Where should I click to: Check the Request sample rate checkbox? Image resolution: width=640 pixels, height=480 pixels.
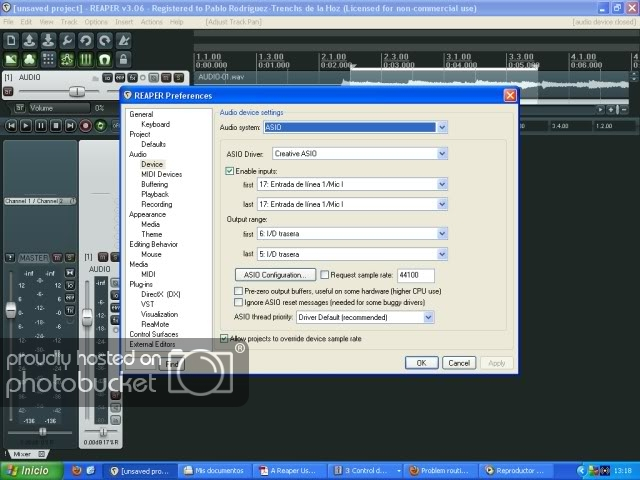tap(325, 274)
